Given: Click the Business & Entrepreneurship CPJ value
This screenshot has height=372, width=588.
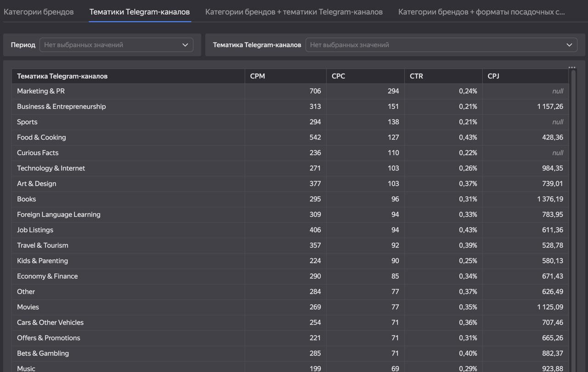Looking at the screenshot, I should pos(550,107).
